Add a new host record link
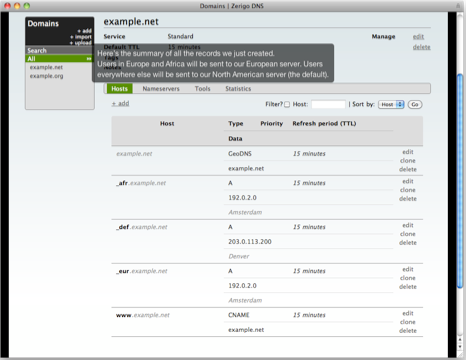The height and width of the screenshot is (360, 466). (x=120, y=103)
